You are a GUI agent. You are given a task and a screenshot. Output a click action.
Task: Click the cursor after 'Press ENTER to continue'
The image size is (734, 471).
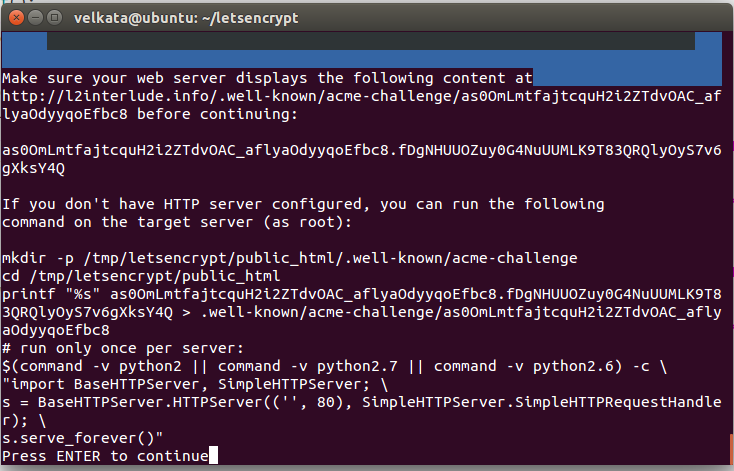click(x=213, y=456)
